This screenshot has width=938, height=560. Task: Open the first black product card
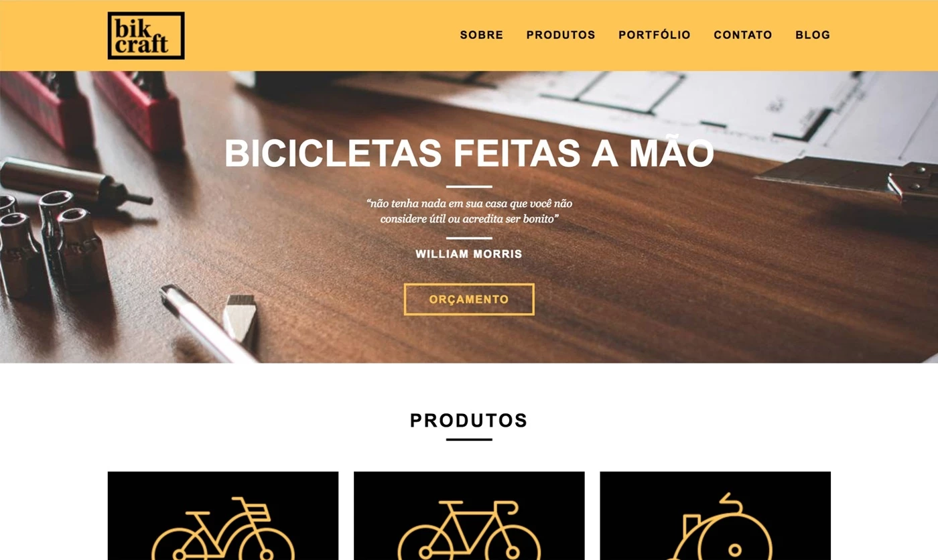(223, 516)
